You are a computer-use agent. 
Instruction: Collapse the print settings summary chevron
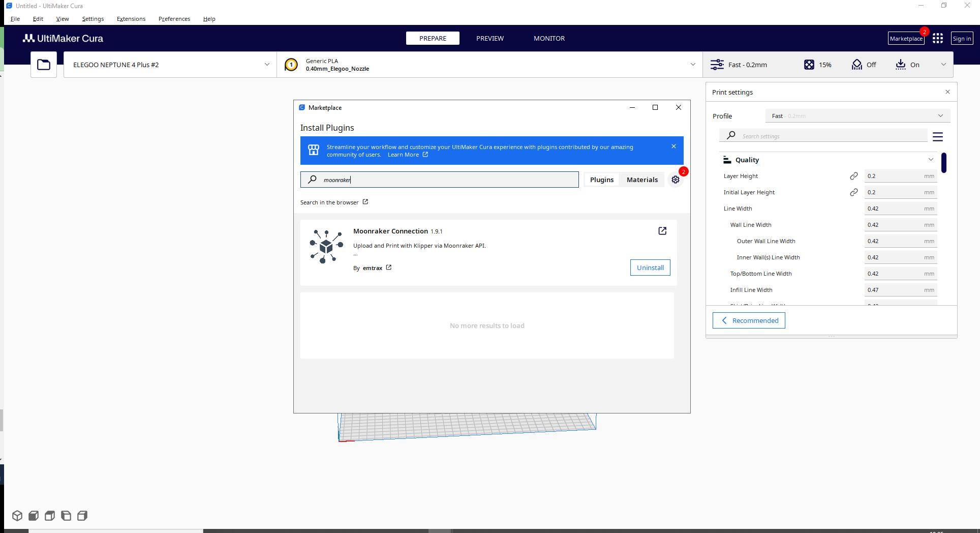(943, 65)
